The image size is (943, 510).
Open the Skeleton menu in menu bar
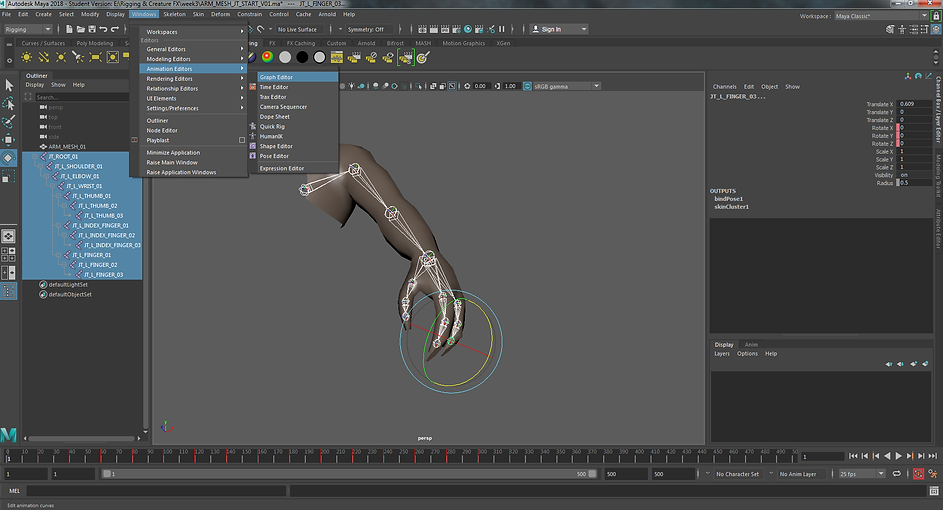click(x=174, y=14)
